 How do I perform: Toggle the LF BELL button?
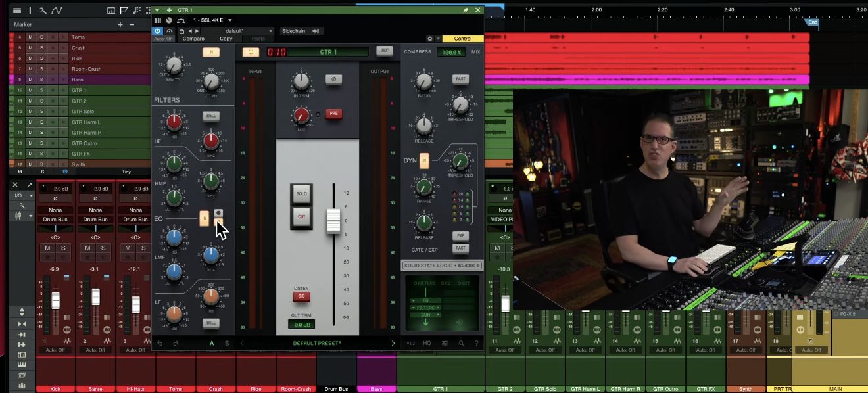(211, 323)
